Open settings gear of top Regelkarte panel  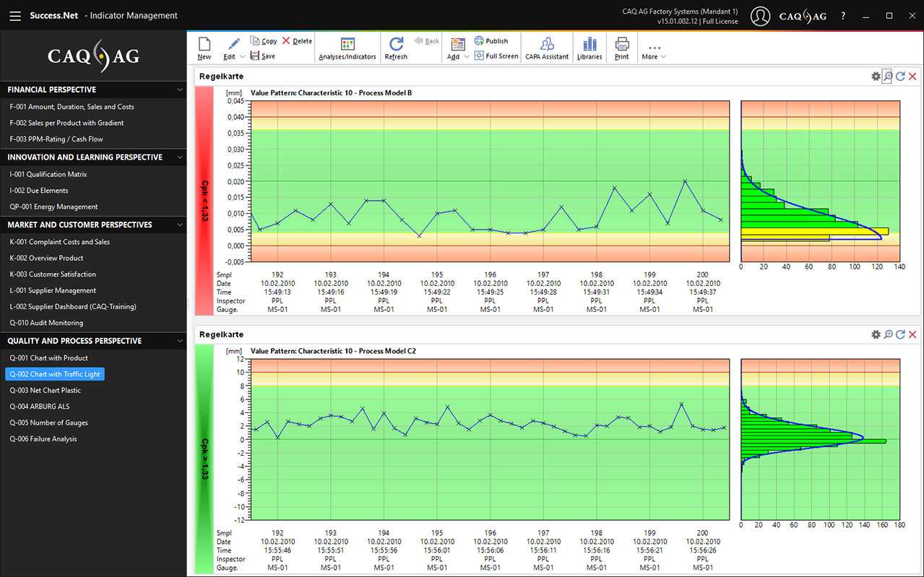click(x=876, y=77)
